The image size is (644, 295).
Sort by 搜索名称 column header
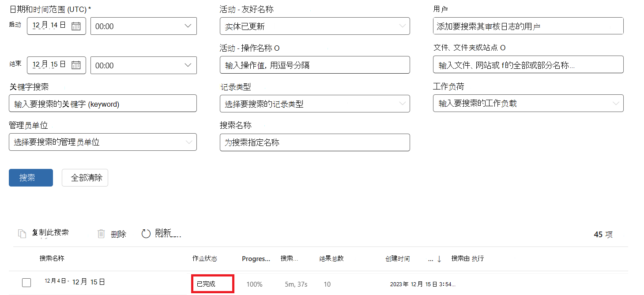coord(52,258)
